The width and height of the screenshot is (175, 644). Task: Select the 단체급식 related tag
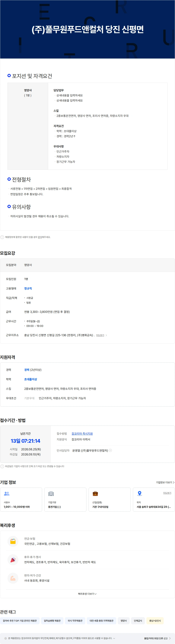[138, 620]
